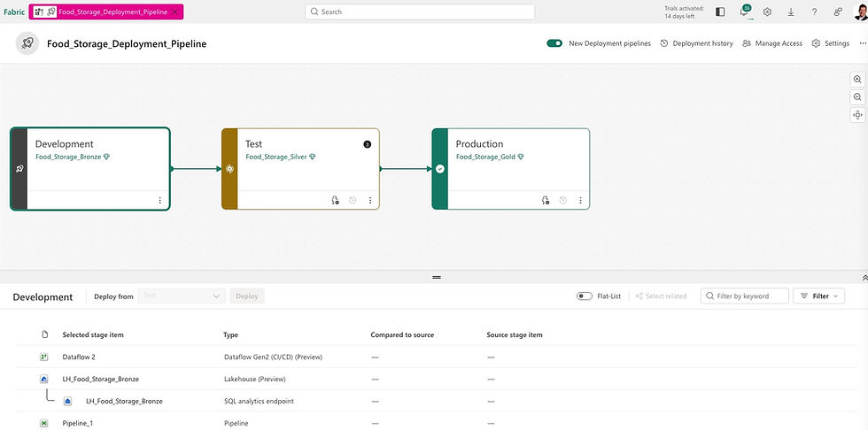This screenshot has width=868, height=430.
Task: Select the parent LH_Food_Storage_Bronze Lakehouse row
Action: click(436, 380)
